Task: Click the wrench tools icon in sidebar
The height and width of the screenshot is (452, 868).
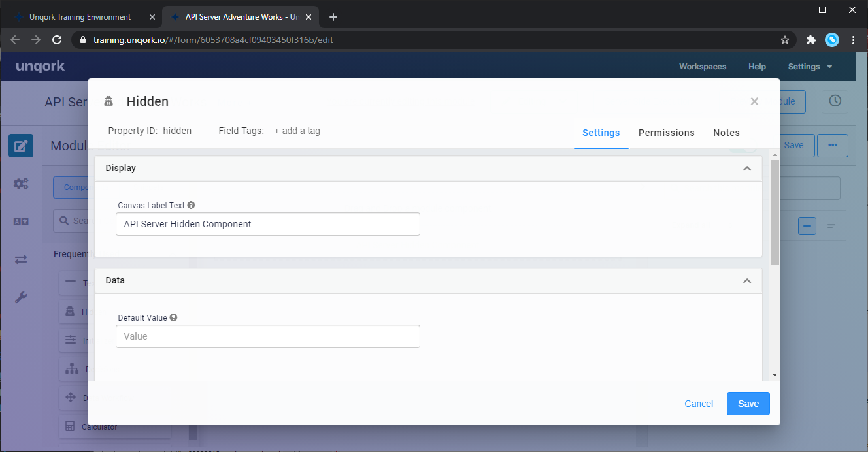Action: [21, 298]
